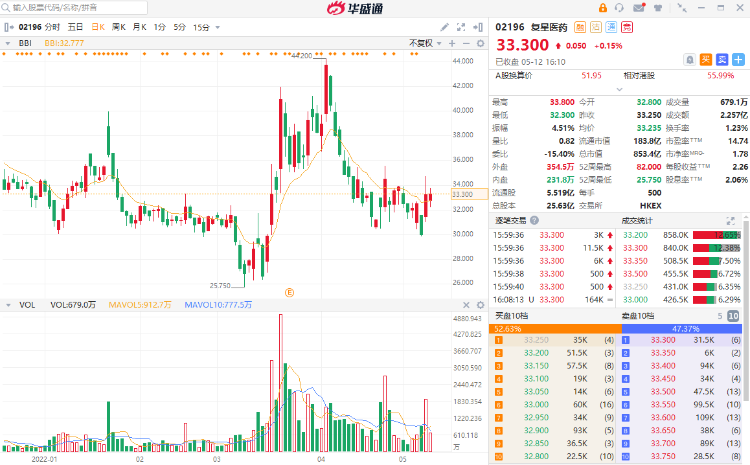The image size is (750, 465).
Task: Select the 15分 fifteen-minute tab
Action: point(201,27)
